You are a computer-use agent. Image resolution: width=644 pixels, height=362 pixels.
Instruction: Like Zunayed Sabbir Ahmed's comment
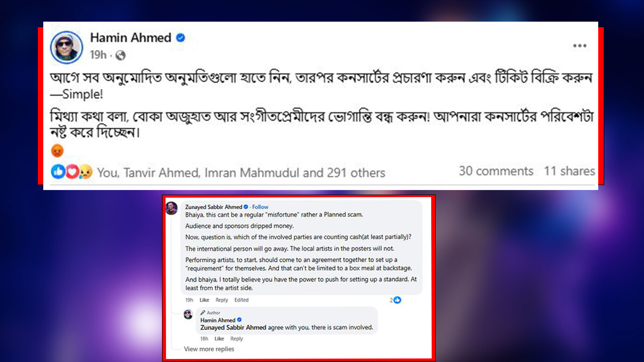204,300
